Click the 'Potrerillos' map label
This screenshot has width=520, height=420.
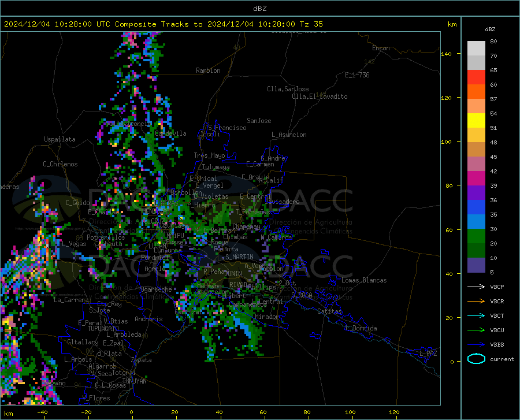click(x=106, y=237)
